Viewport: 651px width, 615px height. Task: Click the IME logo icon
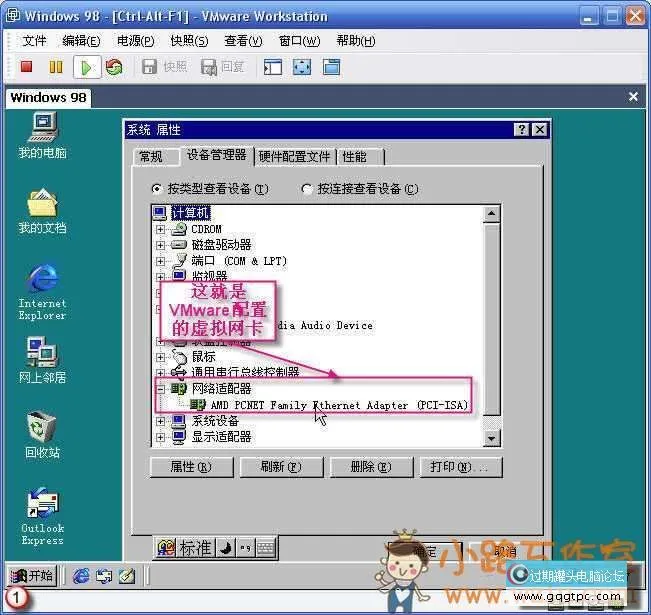pos(165,548)
